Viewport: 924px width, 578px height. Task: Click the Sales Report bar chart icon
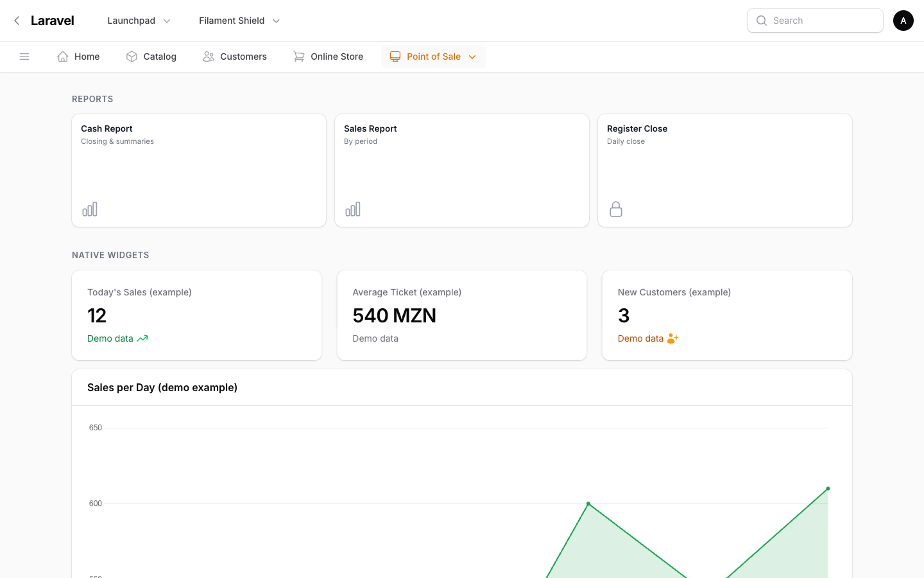(353, 209)
